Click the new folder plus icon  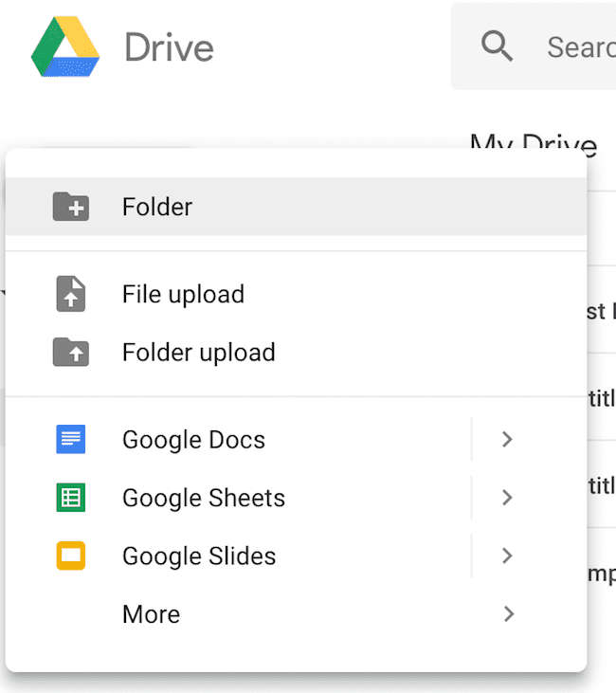pos(71,207)
